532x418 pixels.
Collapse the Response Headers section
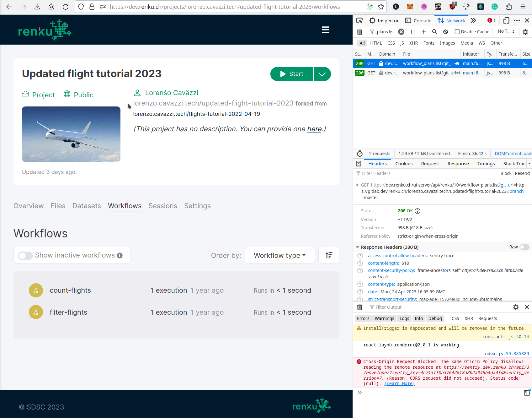[358, 247]
